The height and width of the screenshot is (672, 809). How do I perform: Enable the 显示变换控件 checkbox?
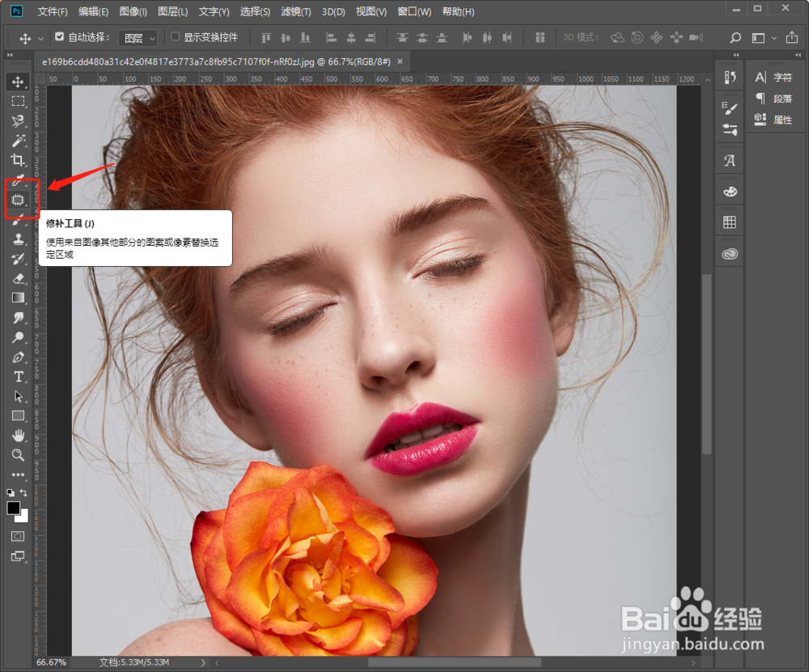175,37
